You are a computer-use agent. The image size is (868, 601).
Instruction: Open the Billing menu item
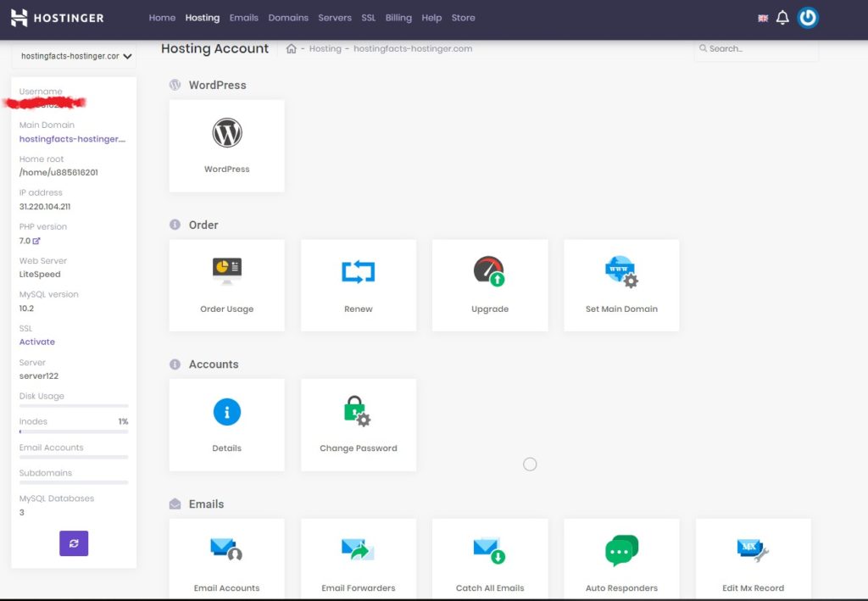coord(398,18)
